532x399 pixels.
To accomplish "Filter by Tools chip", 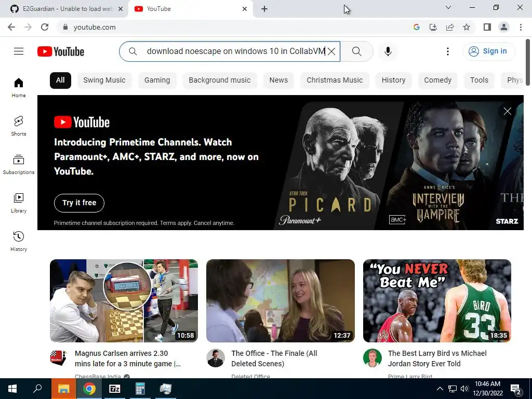I will click(x=479, y=81).
